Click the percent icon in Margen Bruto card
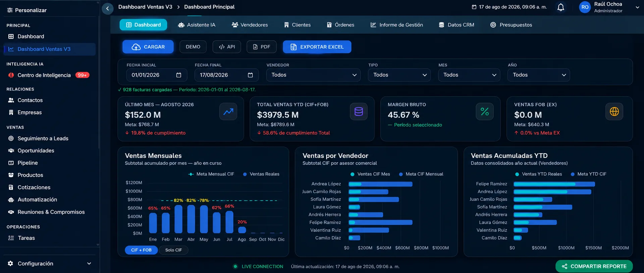 (x=484, y=111)
